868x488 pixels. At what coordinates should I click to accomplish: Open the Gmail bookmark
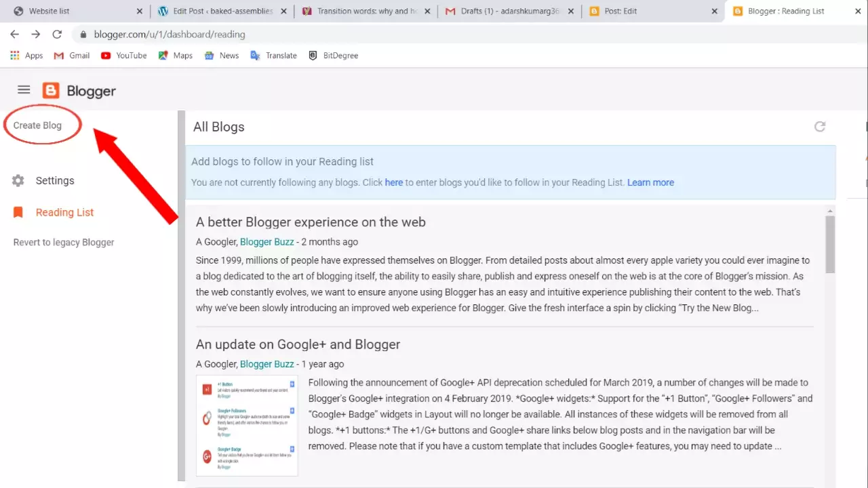pos(71,56)
